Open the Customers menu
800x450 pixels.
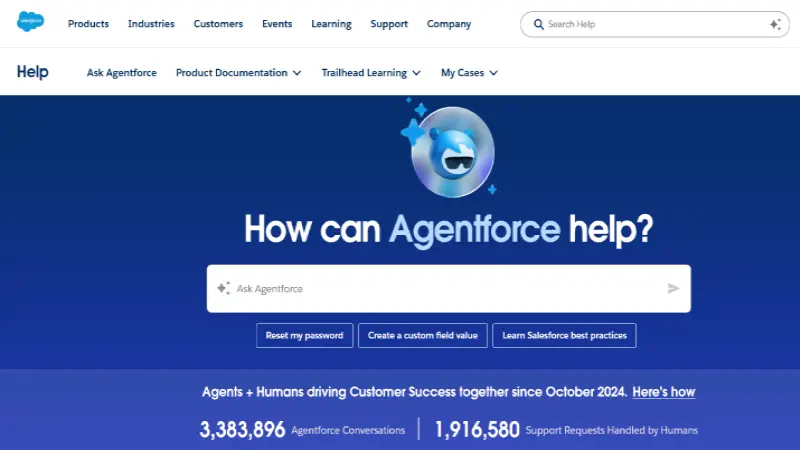[x=218, y=24]
